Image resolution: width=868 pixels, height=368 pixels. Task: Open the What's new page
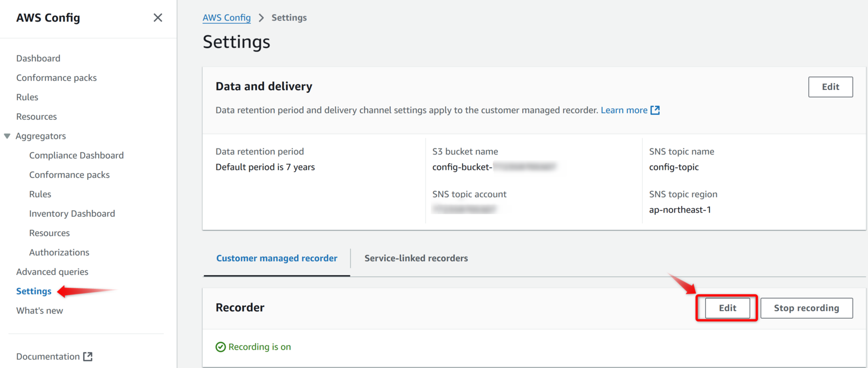coord(40,311)
